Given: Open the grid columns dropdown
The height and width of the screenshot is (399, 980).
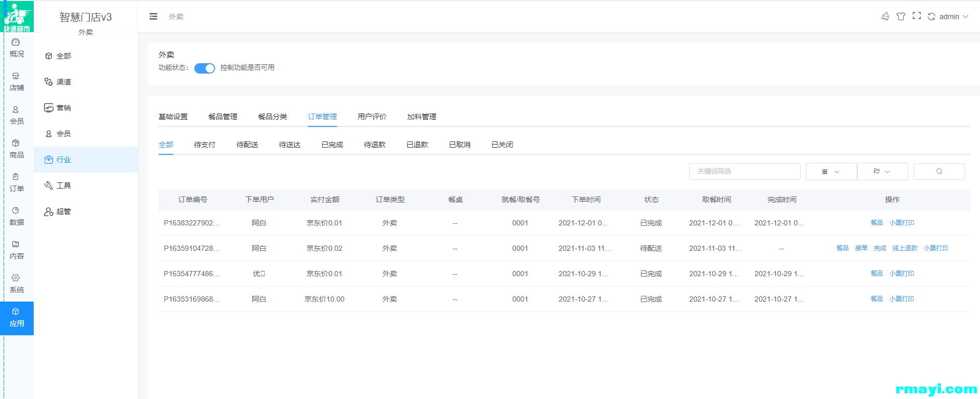Looking at the screenshot, I should [x=831, y=172].
